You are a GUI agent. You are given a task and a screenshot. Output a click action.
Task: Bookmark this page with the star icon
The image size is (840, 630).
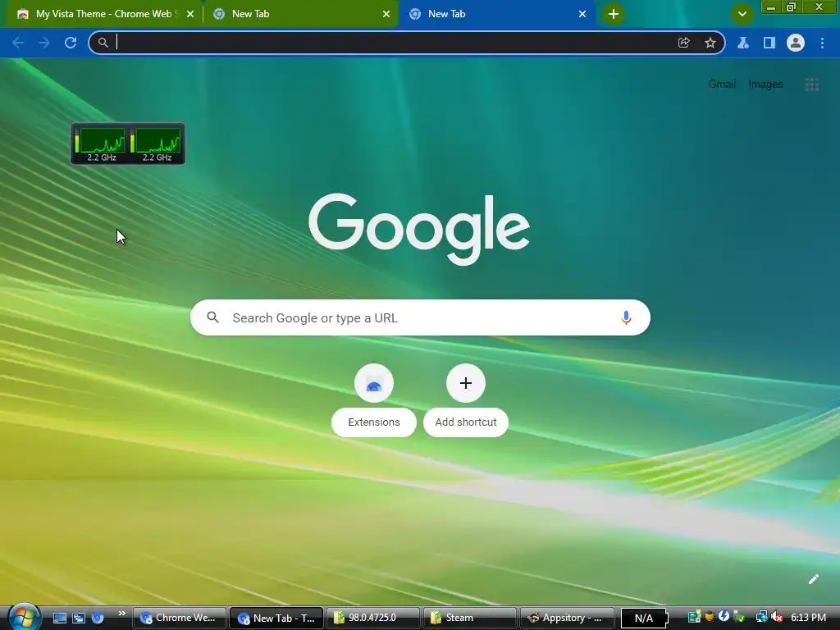tap(710, 43)
